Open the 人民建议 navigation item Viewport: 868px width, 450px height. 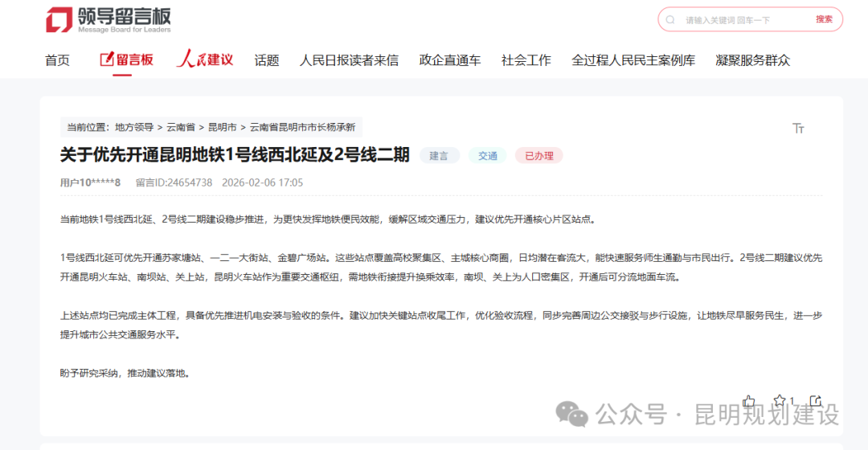pyautogui.click(x=205, y=59)
